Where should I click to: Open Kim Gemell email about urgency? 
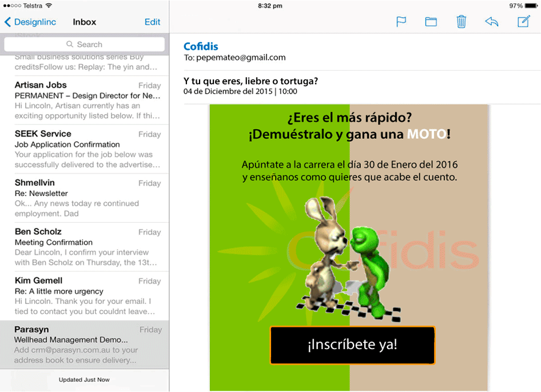pyautogui.click(x=85, y=296)
